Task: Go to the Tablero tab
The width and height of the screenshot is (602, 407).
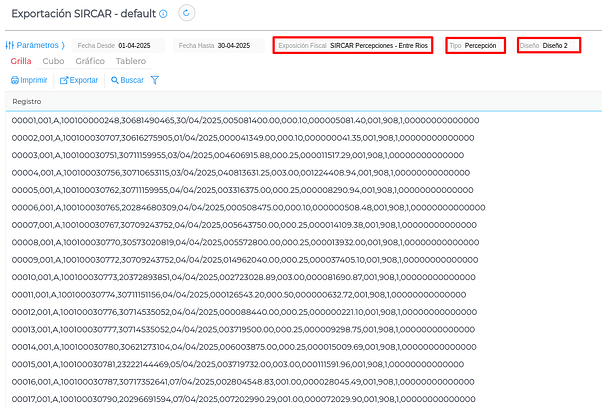Action: 131,61
